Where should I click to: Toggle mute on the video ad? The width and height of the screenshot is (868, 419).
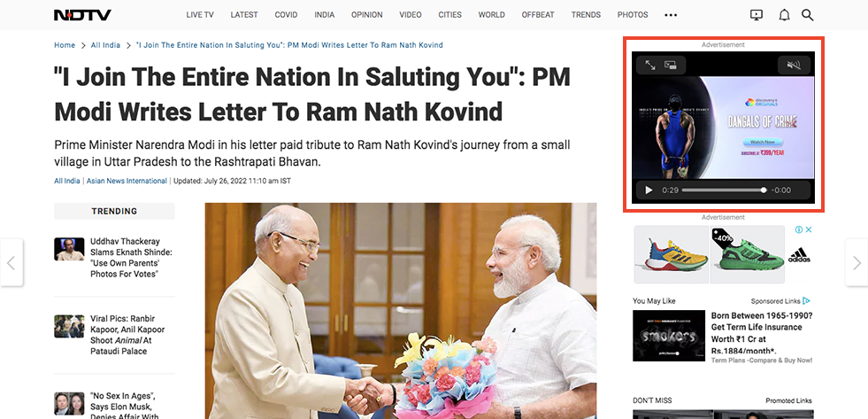[794, 66]
